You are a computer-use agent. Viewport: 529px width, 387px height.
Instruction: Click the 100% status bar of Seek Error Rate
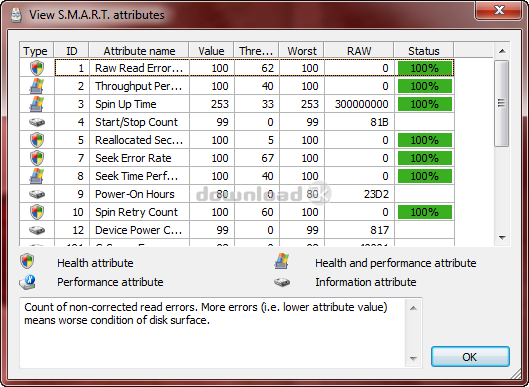(x=424, y=158)
